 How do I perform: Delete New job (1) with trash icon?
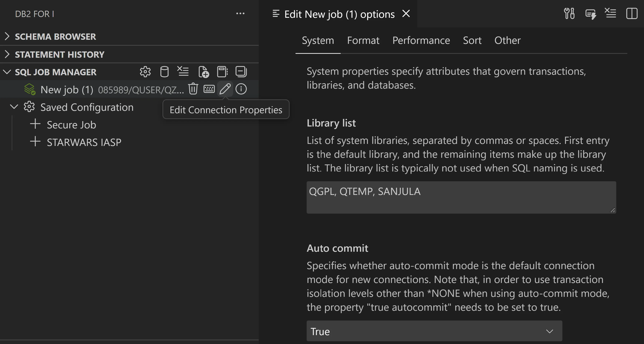point(193,89)
